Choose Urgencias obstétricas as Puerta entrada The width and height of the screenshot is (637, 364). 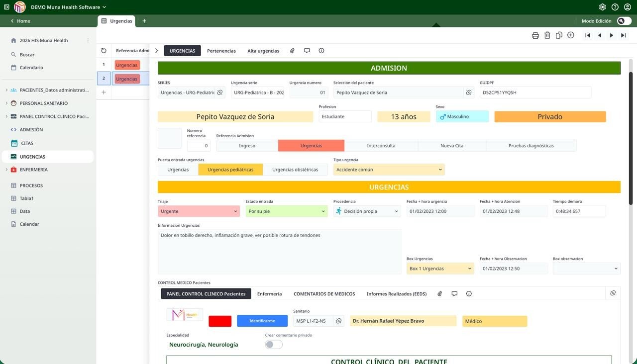295,170
